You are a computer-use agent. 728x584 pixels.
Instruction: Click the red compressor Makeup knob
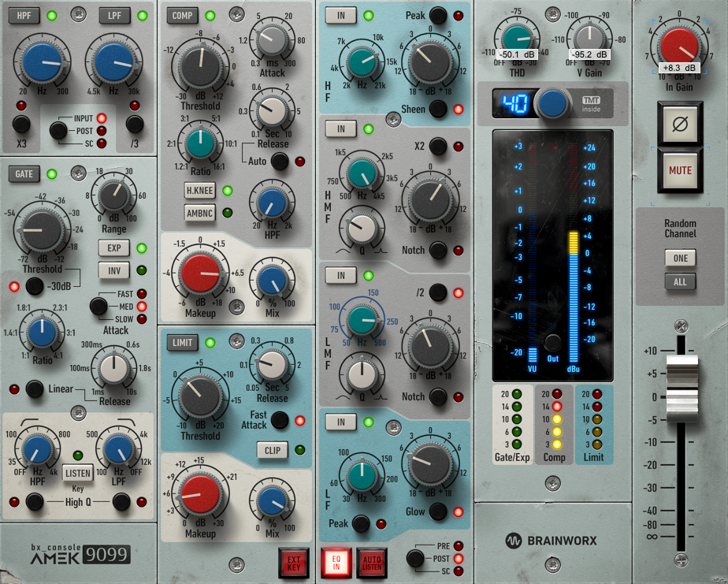[200, 274]
